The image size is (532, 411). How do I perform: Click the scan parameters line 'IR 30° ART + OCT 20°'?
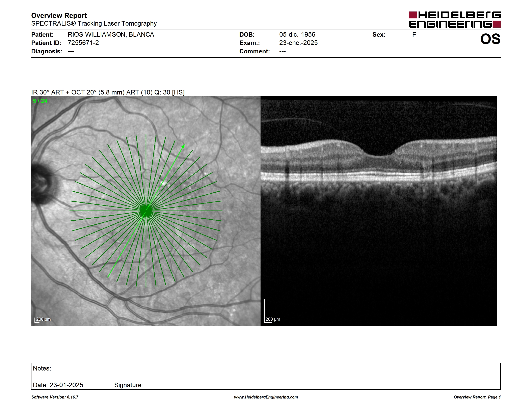(x=108, y=92)
